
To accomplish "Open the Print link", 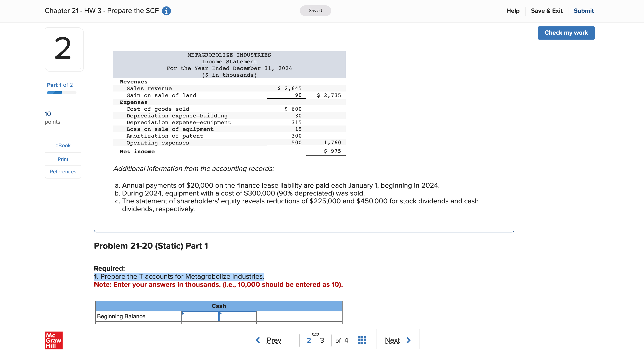I will [63, 159].
